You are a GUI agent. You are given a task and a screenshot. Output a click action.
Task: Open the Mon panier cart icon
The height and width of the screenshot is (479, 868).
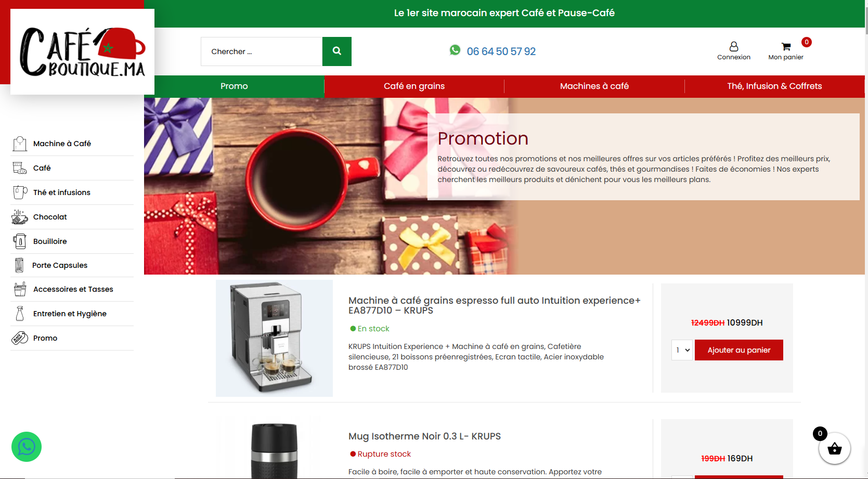coord(786,47)
